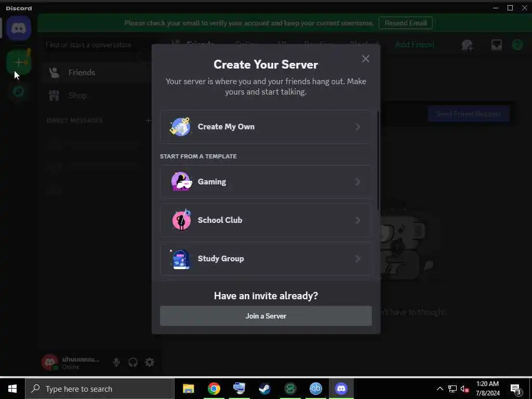Viewport: 532px width, 399px height.
Task: Expand the School Club chevron arrow
Action: coord(357,220)
